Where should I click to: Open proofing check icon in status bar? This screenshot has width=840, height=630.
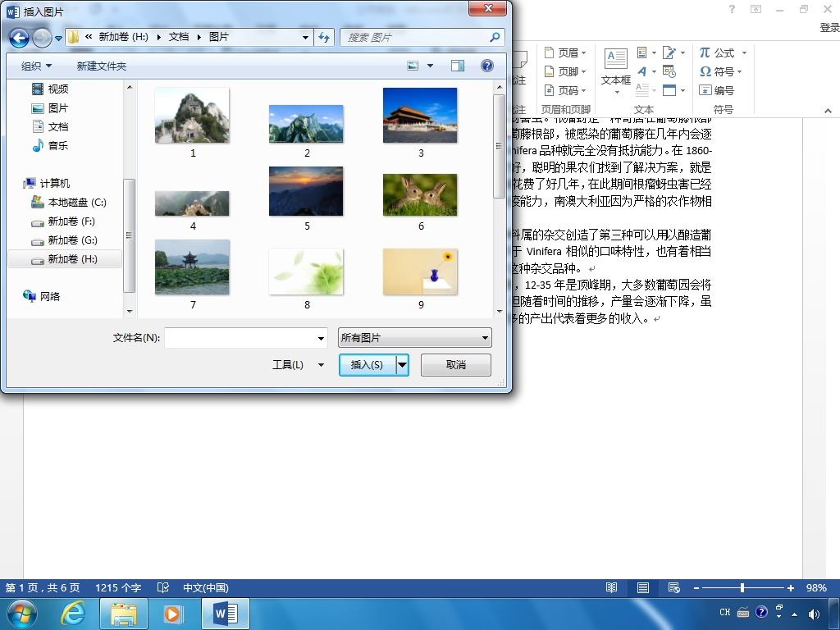163,587
